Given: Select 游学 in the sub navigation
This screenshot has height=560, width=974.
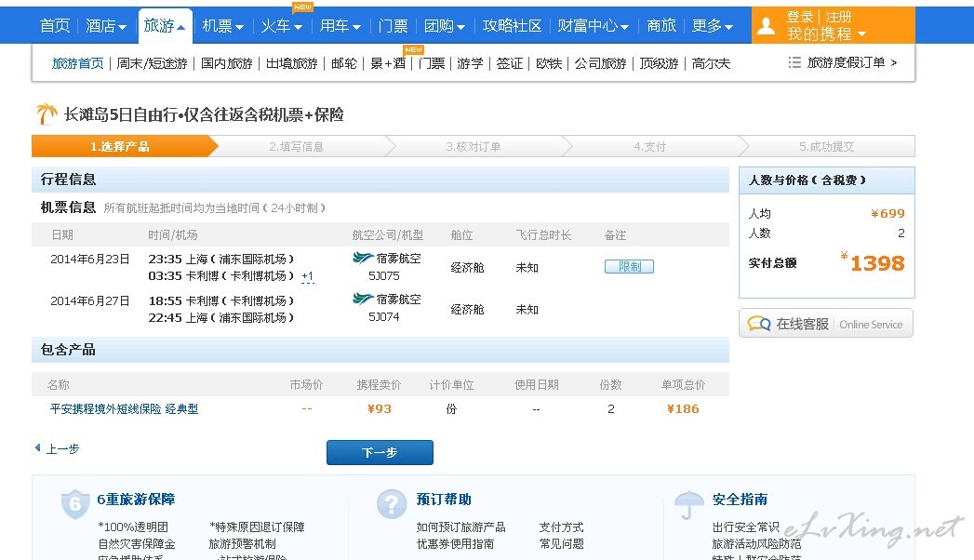Looking at the screenshot, I should [470, 62].
